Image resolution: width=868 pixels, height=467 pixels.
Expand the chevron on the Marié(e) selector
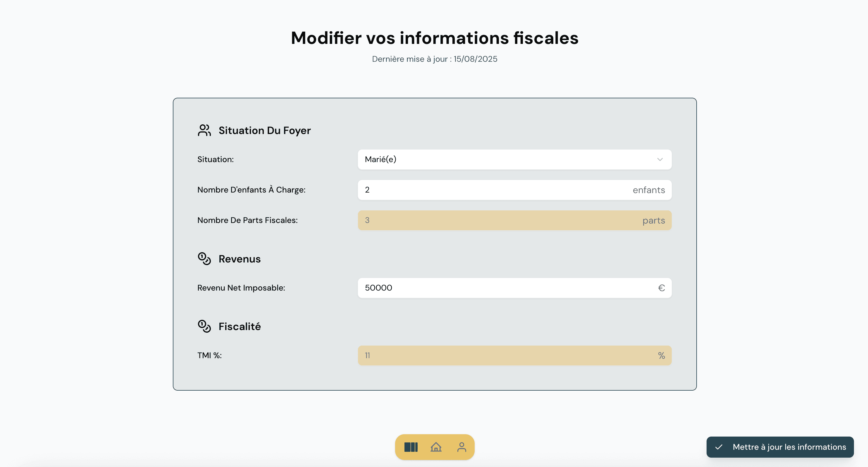[x=659, y=159]
